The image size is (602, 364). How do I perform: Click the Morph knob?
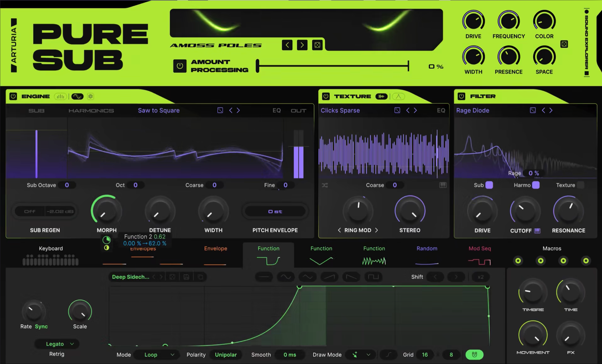(x=106, y=210)
